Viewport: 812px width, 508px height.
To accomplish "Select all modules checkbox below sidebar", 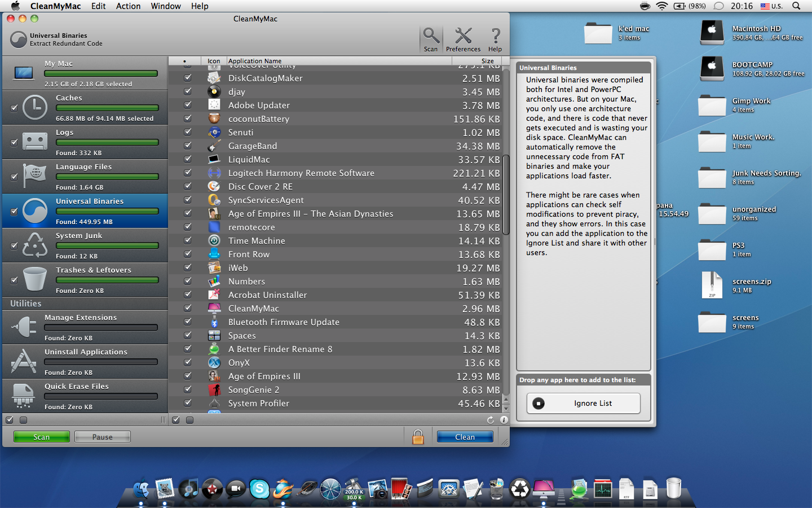I will click(10, 420).
